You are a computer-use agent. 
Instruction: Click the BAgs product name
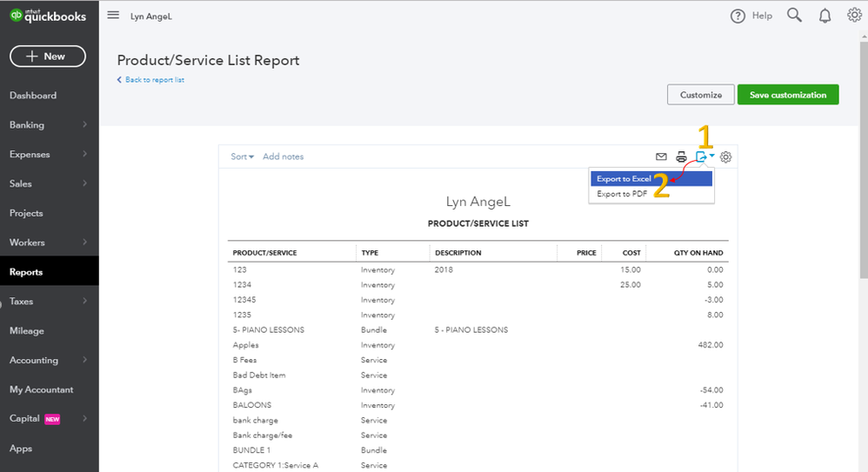click(242, 390)
